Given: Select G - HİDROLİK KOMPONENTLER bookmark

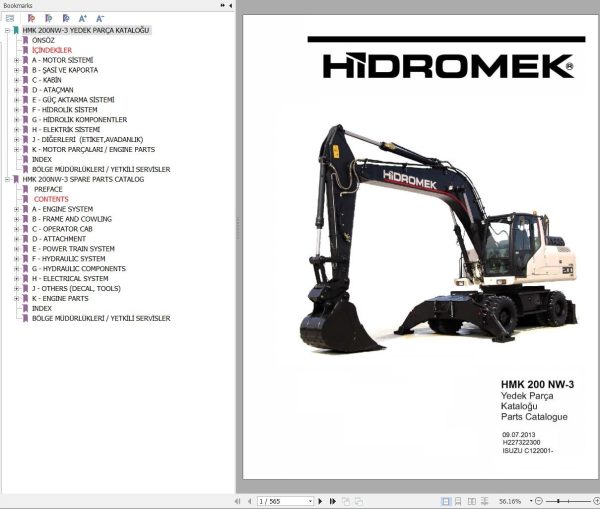Looking at the screenshot, I should [80, 120].
